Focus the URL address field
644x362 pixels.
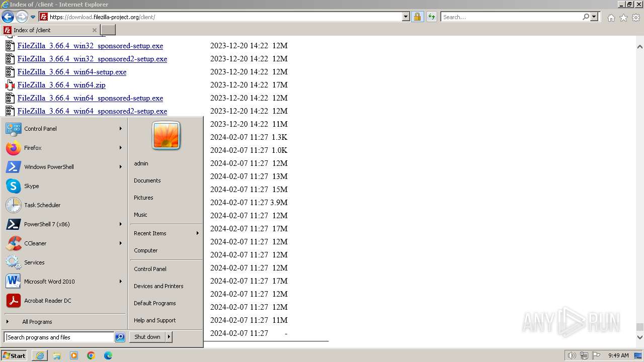225,17
